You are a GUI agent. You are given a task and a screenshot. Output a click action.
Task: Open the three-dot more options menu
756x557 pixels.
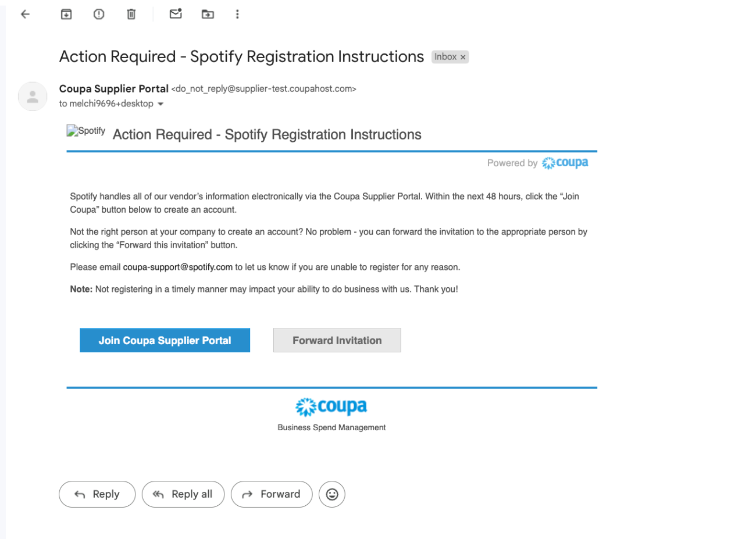click(237, 14)
